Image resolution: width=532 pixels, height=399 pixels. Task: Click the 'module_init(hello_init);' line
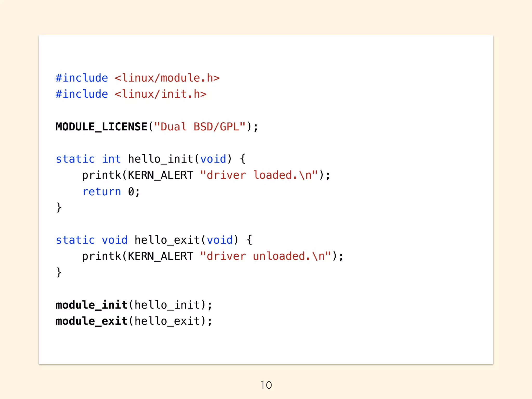click(x=134, y=305)
